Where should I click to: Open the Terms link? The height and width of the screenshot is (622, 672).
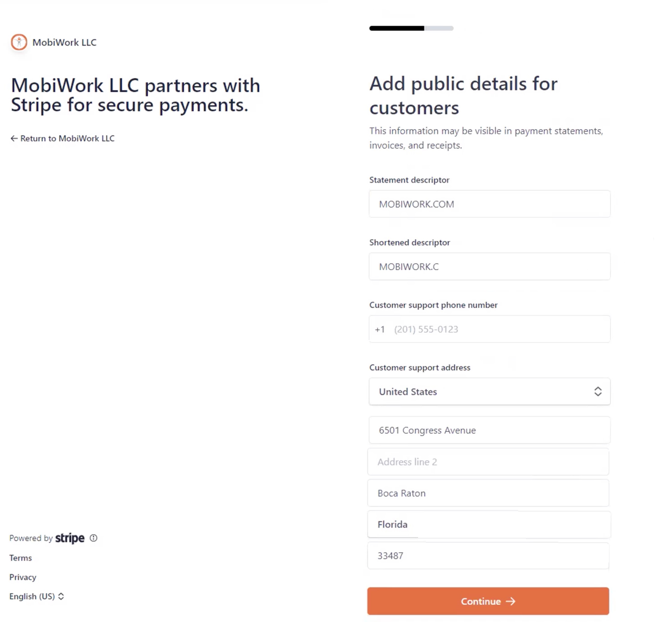[x=21, y=558]
